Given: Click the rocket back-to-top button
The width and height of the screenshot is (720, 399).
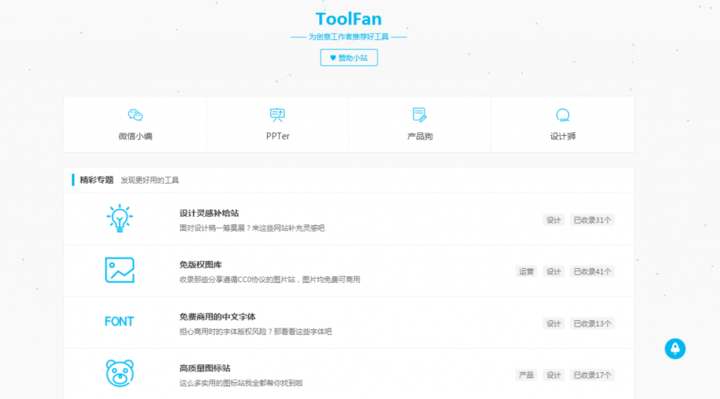Looking at the screenshot, I should (675, 348).
